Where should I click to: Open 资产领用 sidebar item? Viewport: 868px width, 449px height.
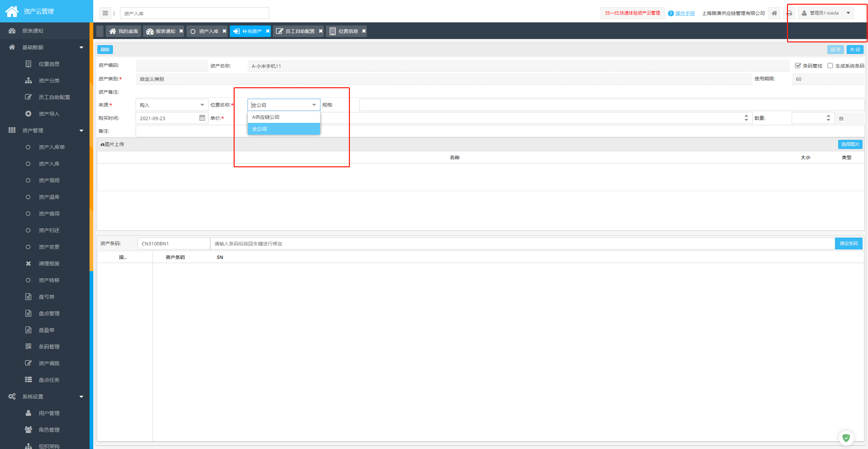click(44, 180)
